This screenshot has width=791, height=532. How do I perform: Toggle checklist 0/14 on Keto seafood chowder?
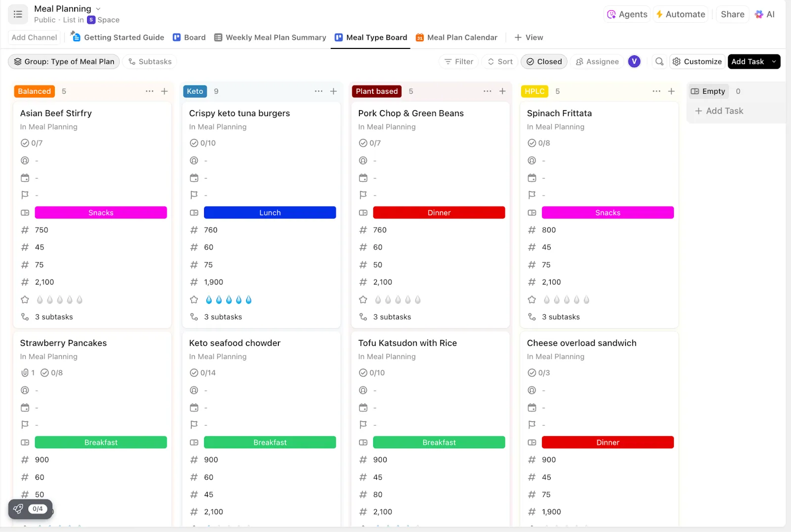[x=203, y=373]
